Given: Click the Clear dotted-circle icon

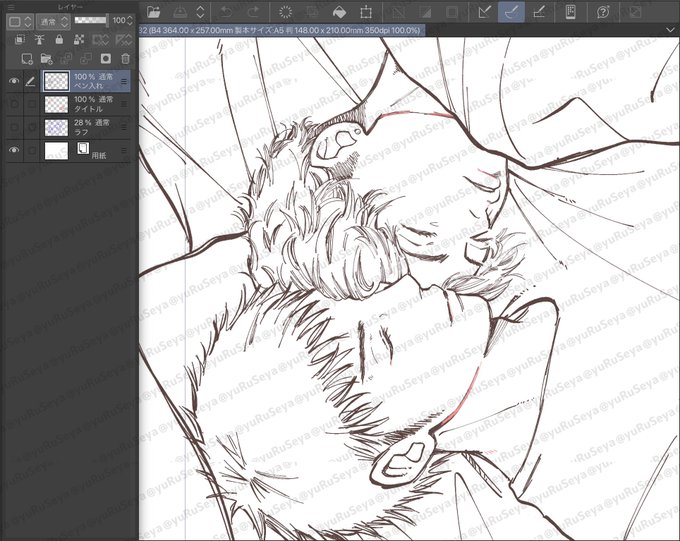Looking at the screenshot, I should [285, 12].
